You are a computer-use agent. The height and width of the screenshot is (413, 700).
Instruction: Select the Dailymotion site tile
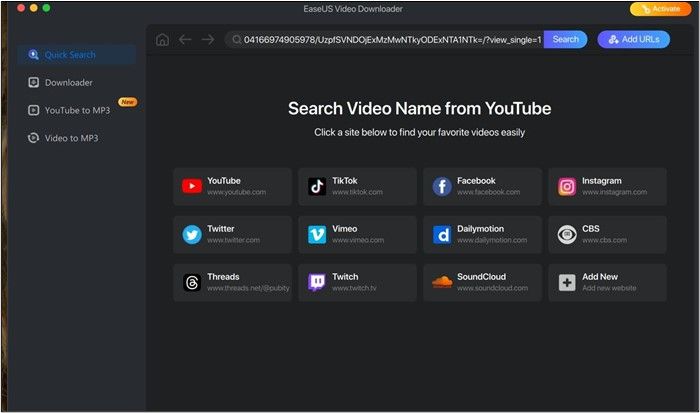[482, 234]
